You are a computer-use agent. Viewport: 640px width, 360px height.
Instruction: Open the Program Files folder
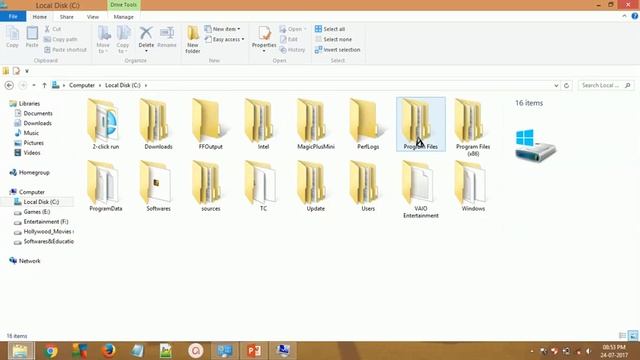coord(421,124)
